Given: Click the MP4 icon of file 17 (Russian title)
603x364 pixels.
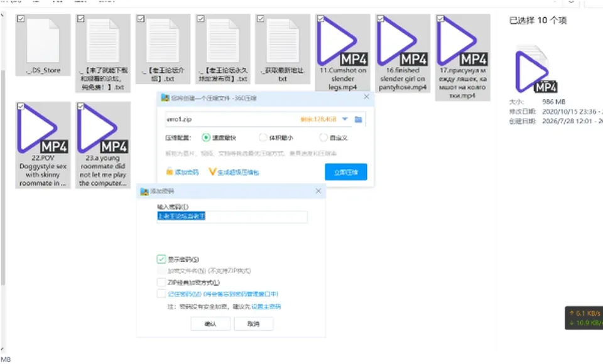Looking at the screenshot, I should pos(462,41).
